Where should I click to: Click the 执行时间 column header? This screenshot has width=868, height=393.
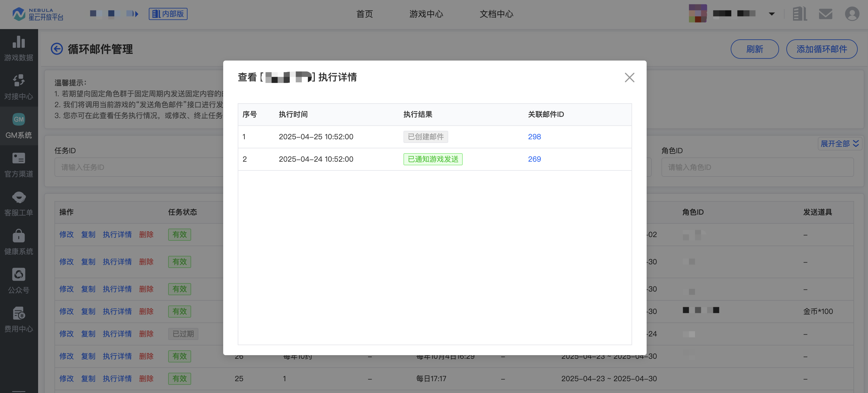[293, 114]
